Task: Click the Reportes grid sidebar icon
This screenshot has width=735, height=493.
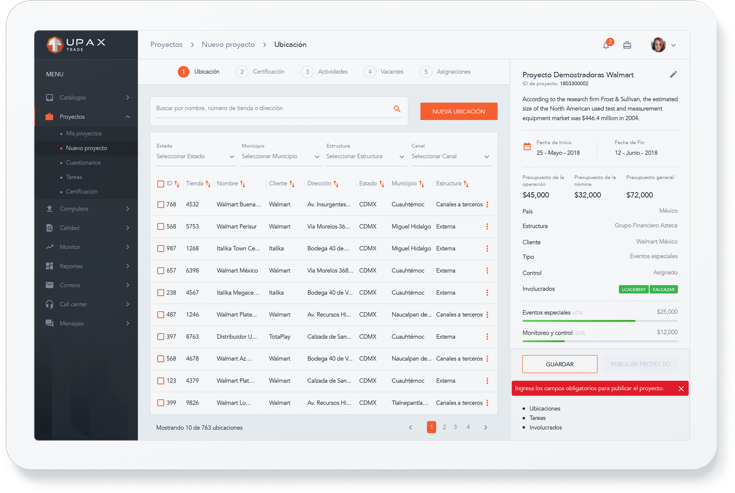Action: point(50,266)
